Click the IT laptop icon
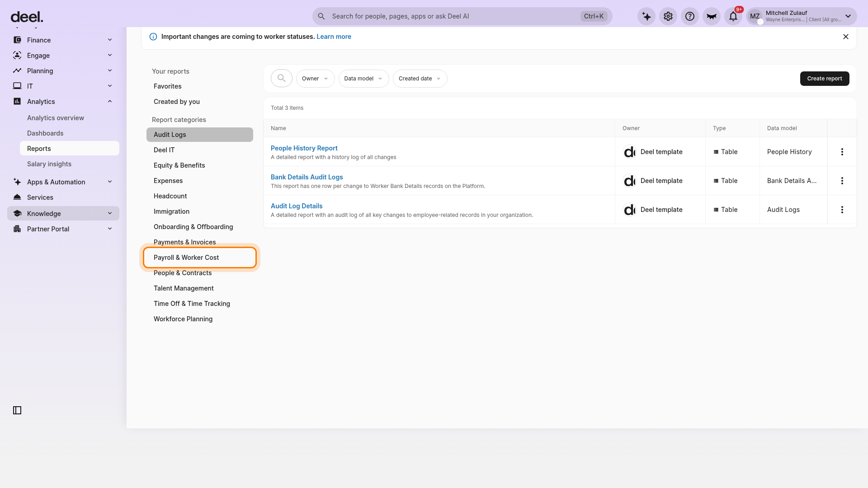Screen dimensions: 868x488 pos(17,86)
